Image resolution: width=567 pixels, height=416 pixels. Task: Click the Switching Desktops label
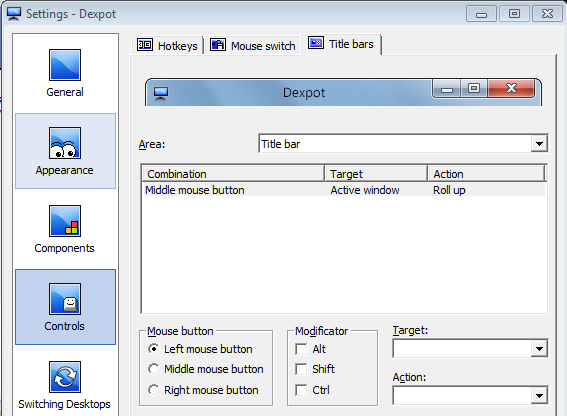(64, 404)
